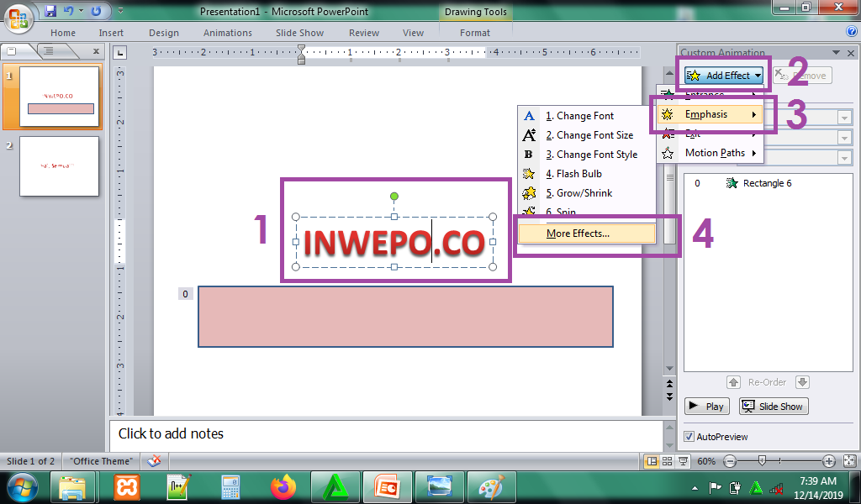The height and width of the screenshot is (504, 861).
Task: Click the tab selector ruler button
Action: point(119,53)
